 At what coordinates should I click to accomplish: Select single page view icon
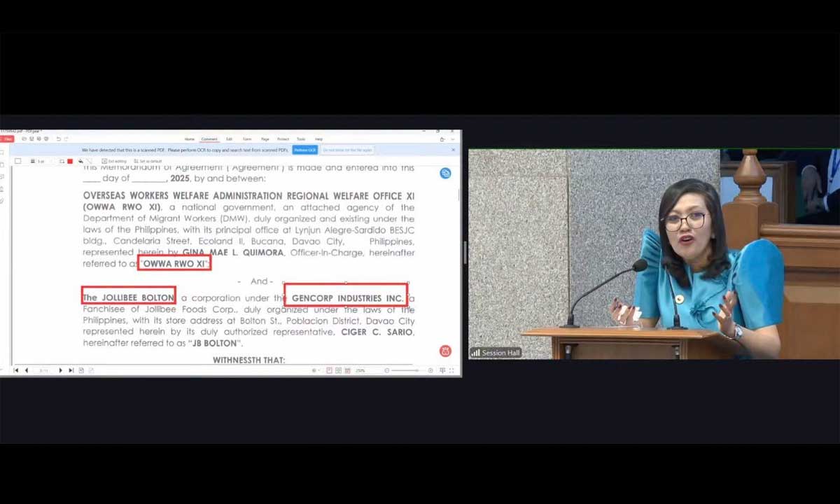pos(329,370)
